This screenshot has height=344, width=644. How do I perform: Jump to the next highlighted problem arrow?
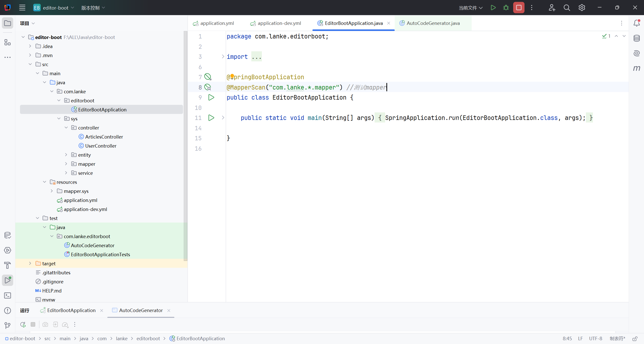coord(624,36)
